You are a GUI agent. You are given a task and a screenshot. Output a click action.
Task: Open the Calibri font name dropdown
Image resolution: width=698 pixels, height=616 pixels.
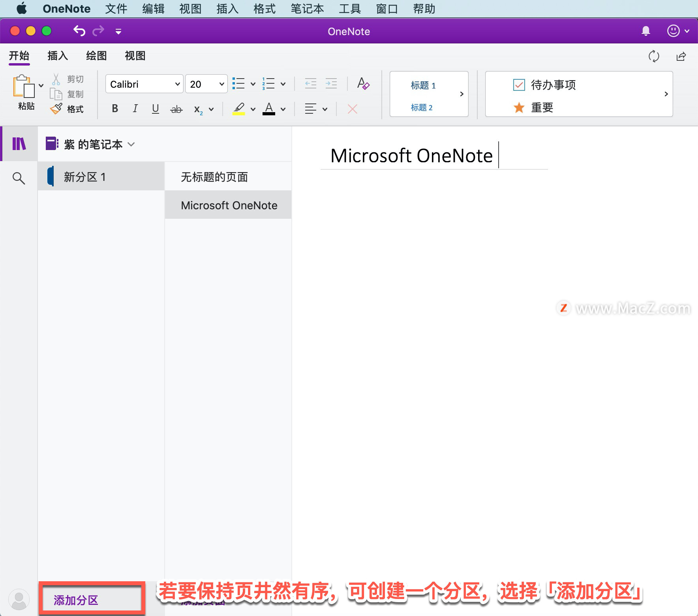[x=144, y=84]
